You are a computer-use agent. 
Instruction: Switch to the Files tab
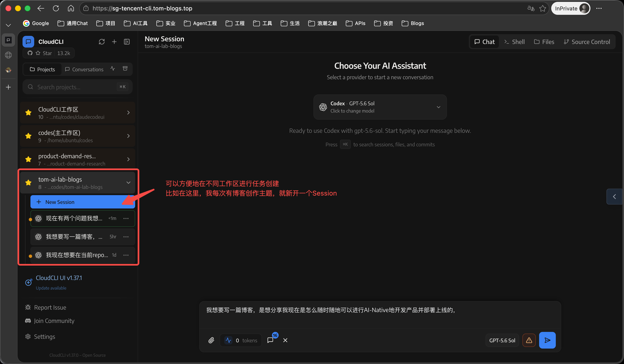544,42
